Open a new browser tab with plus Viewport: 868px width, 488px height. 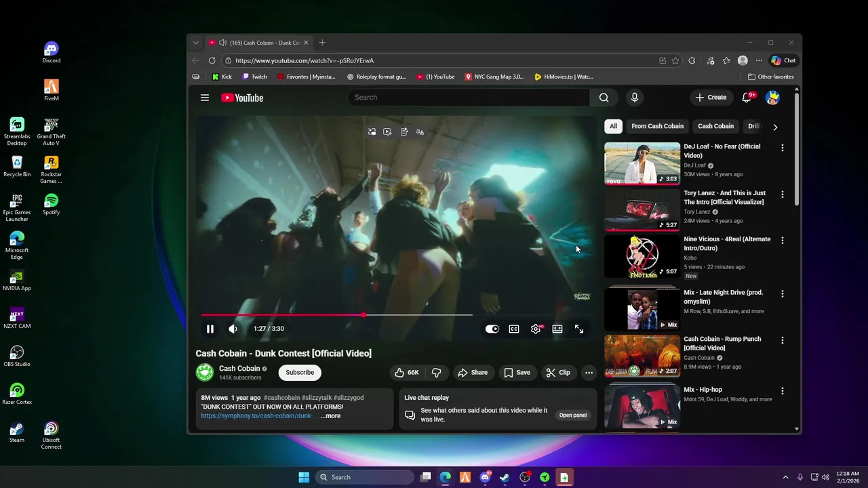point(322,43)
